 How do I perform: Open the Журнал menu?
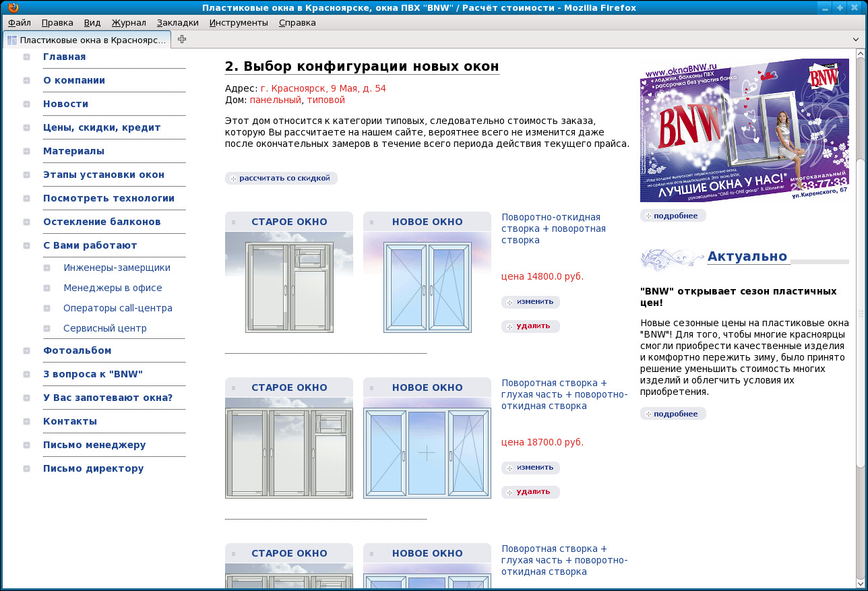point(128,22)
